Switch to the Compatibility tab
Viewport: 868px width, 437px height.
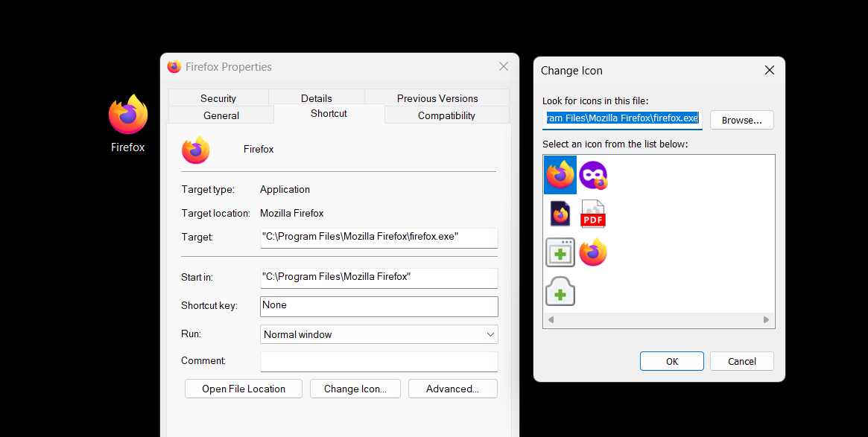point(446,115)
